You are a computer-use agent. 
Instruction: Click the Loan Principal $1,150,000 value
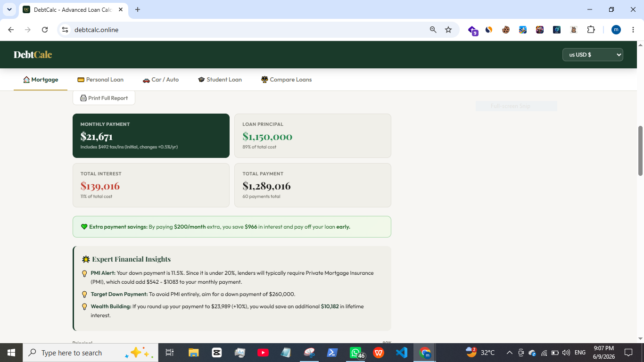[267, 137]
